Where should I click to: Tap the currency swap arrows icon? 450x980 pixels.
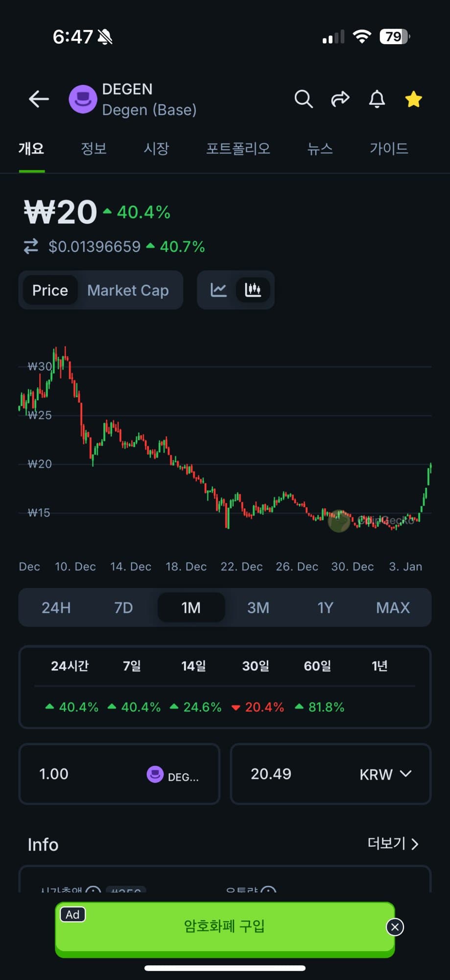pyautogui.click(x=31, y=246)
